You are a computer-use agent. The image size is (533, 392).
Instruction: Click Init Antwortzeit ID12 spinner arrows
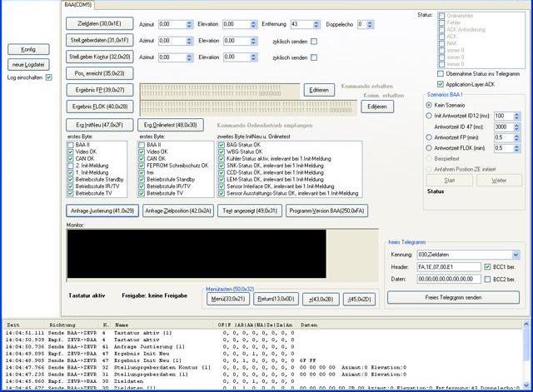pyautogui.click(x=516, y=117)
